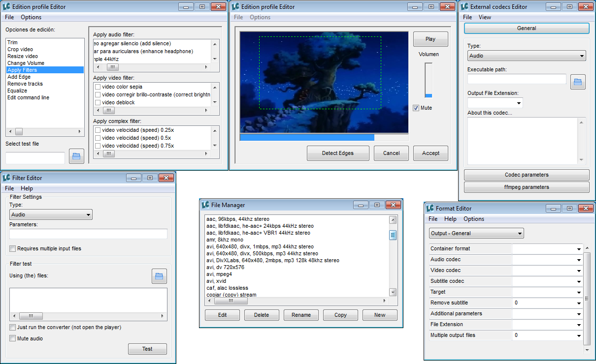Select 'amr, 8khz mono' in File Manager
Image resolution: width=596 pixels, height=364 pixels.
[297, 240]
